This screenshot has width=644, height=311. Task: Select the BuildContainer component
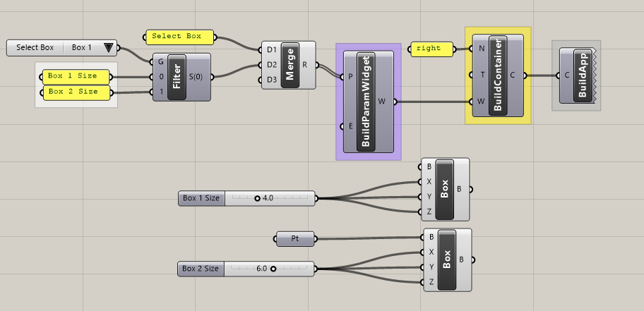[498, 75]
